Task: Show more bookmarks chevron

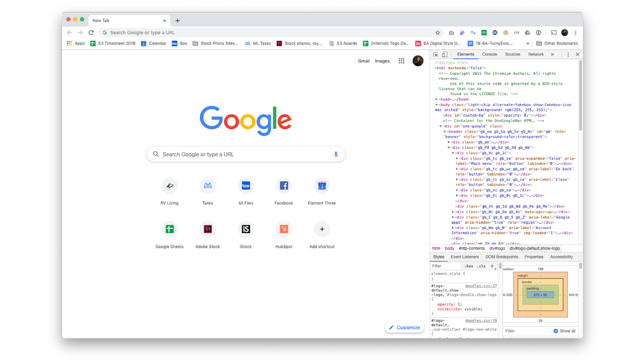Action: pos(528,43)
